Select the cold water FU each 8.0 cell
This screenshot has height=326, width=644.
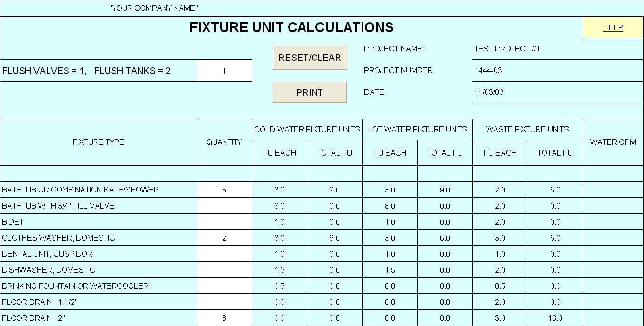tap(280, 206)
